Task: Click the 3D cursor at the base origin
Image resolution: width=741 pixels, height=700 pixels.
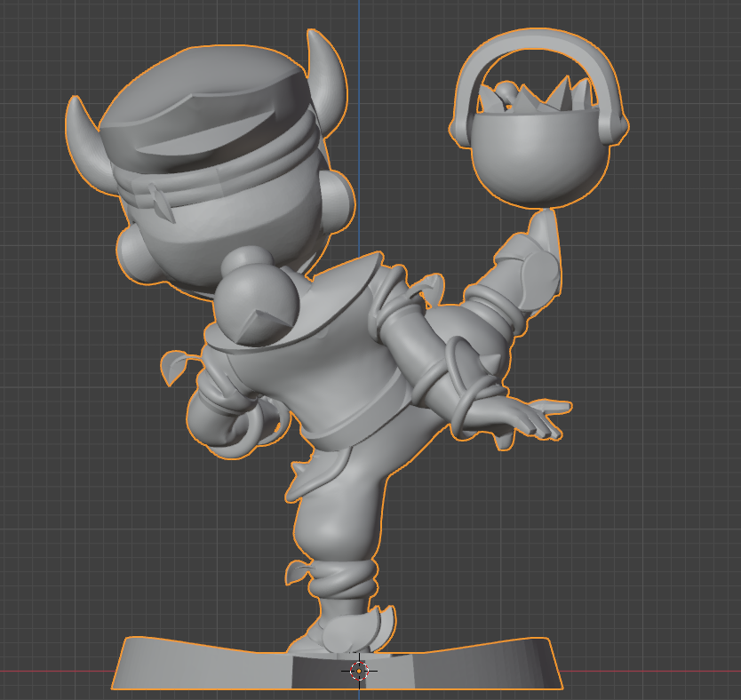Action: [x=359, y=671]
